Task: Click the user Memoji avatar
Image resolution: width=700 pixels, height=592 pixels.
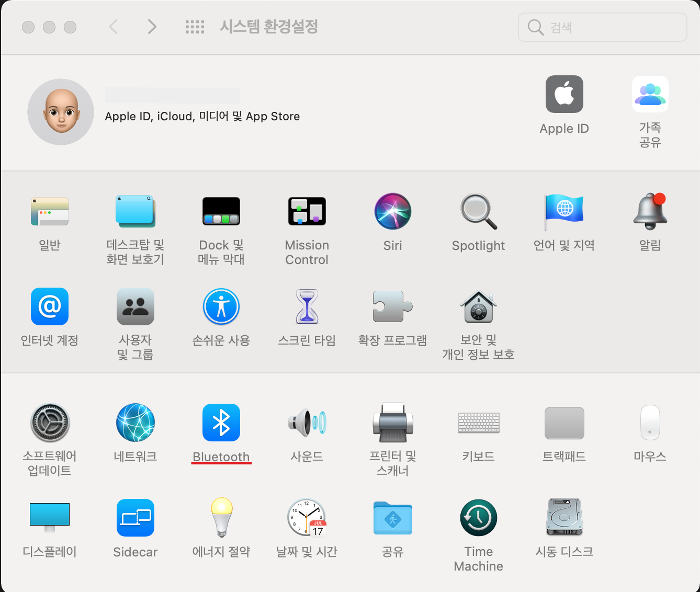Action: (61, 112)
